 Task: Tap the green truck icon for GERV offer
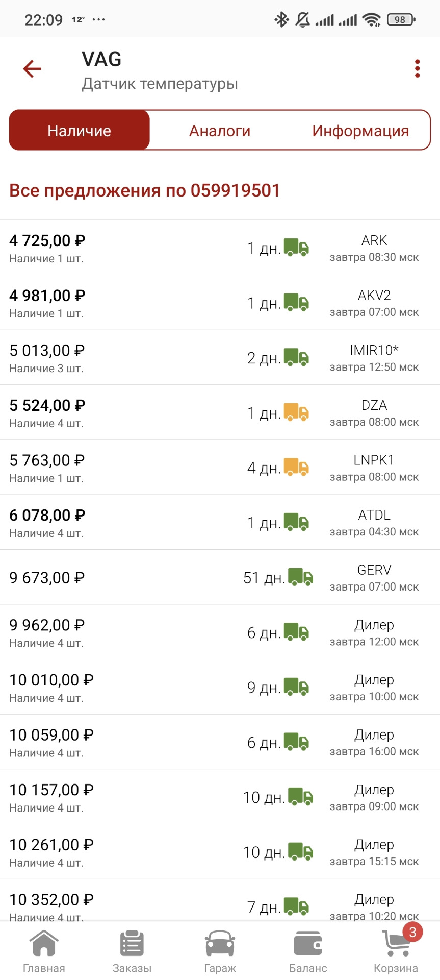301,577
